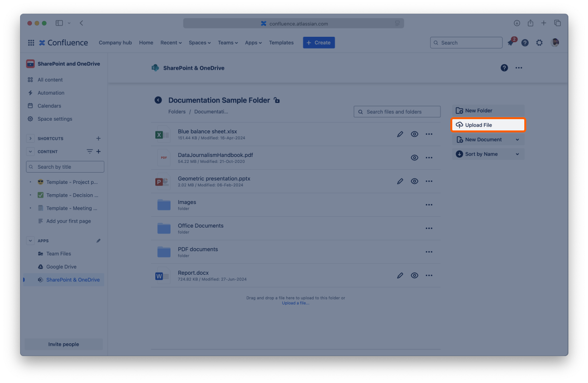This screenshot has height=383, width=588.
Task: Open the notifications bell icon
Action: click(511, 43)
